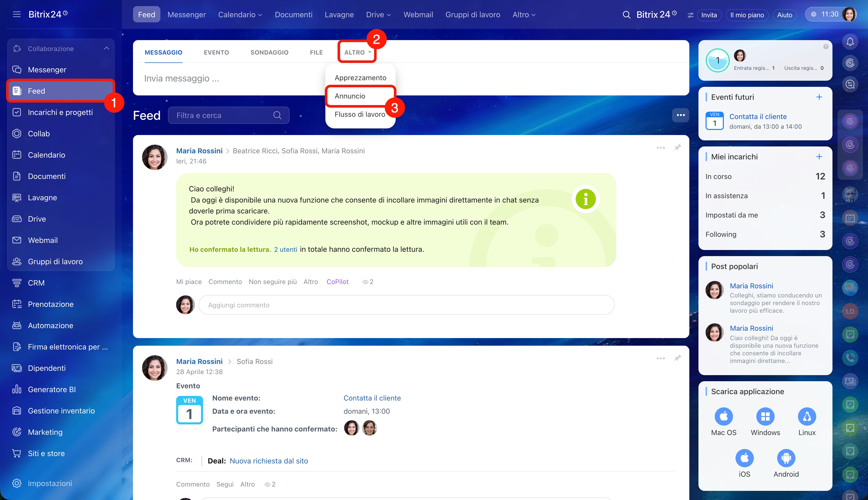The height and width of the screenshot is (500, 868).
Task: Pin the first feed post
Action: 677,148
